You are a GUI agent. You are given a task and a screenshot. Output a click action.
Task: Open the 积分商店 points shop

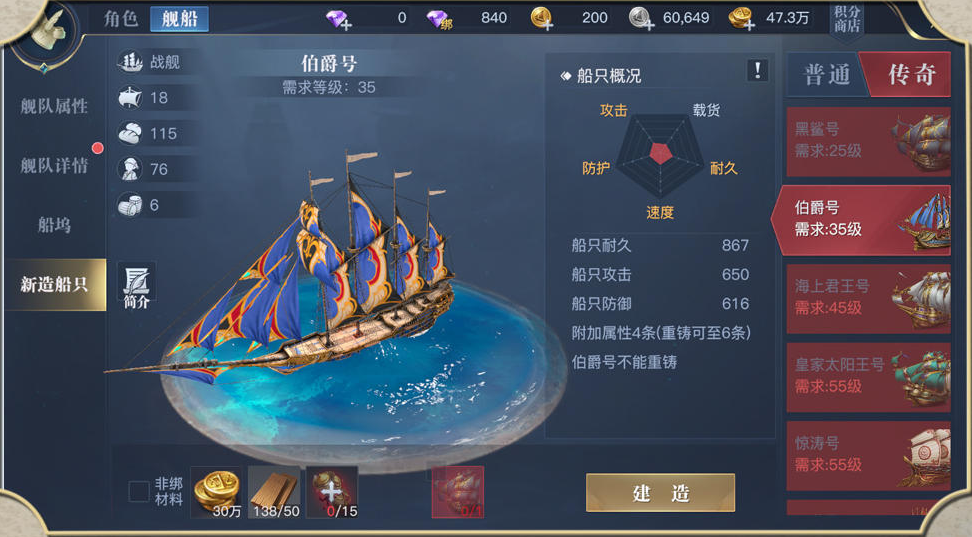[846, 19]
